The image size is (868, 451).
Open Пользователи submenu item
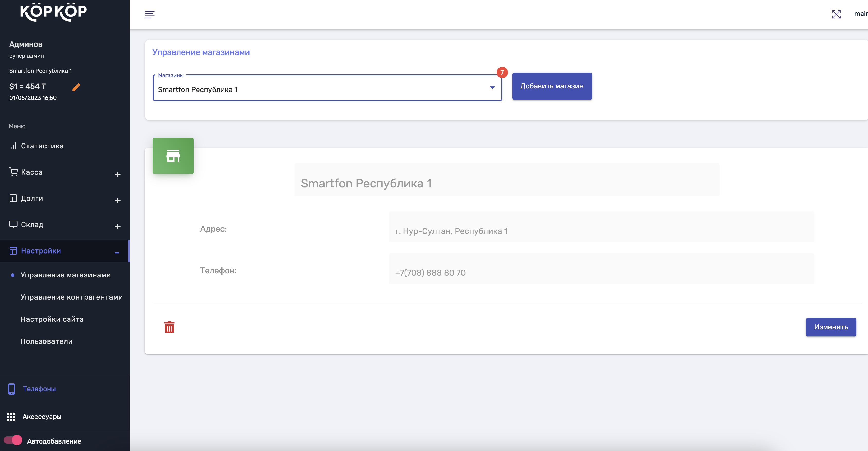coord(47,341)
